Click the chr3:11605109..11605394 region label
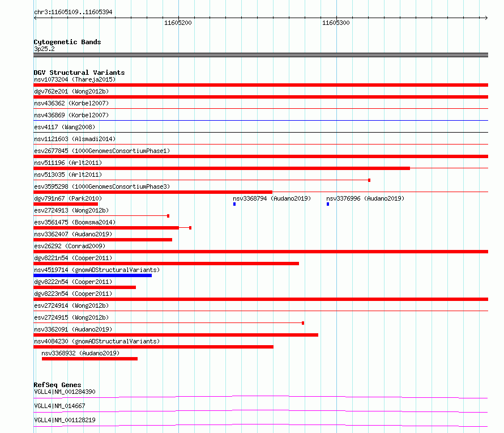Screen dimensions: 504x433 click(73, 12)
